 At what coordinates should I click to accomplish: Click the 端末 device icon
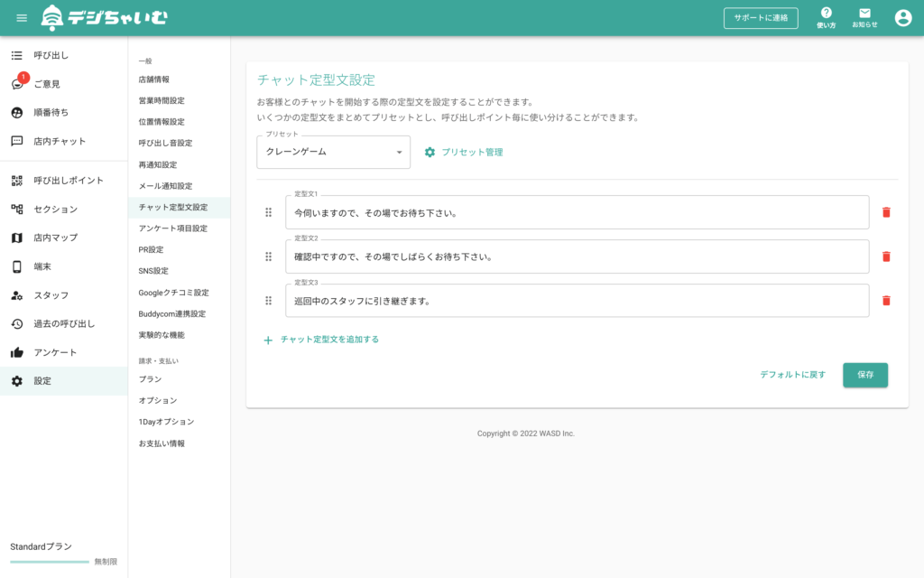pyautogui.click(x=17, y=266)
